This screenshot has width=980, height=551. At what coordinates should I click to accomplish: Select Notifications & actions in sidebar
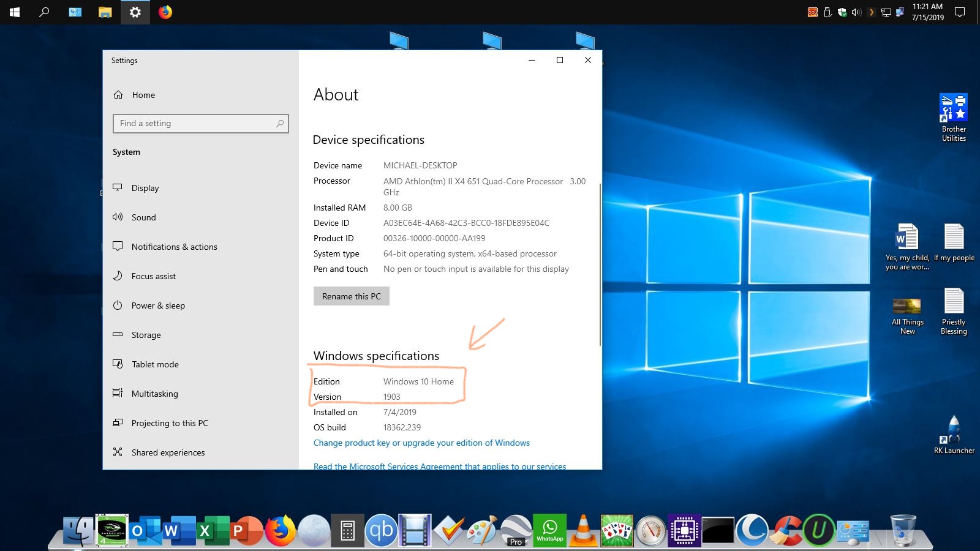pyautogui.click(x=165, y=247)
